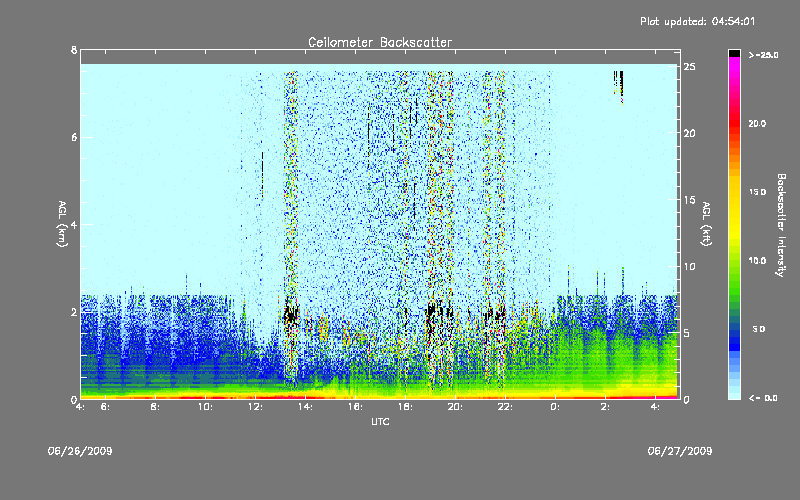Click the red colorbar band near 20.0

point(734,123)
